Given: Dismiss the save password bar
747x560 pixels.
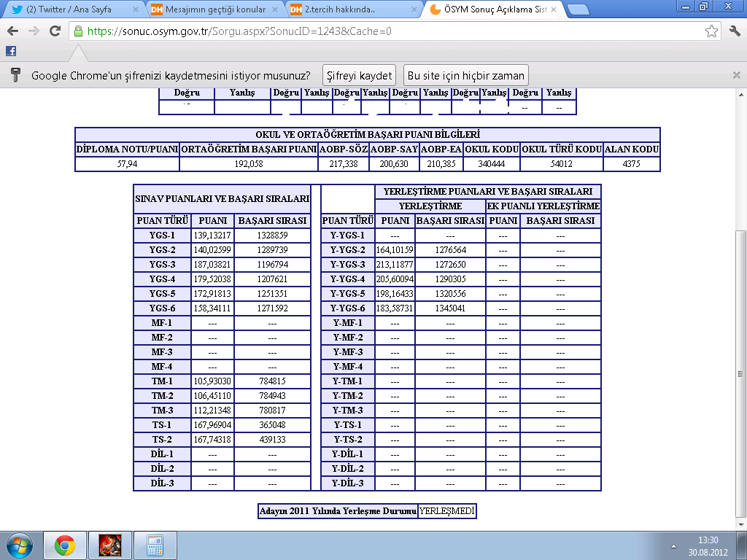Looking at the screenshot, I should (x=737, y=75).
